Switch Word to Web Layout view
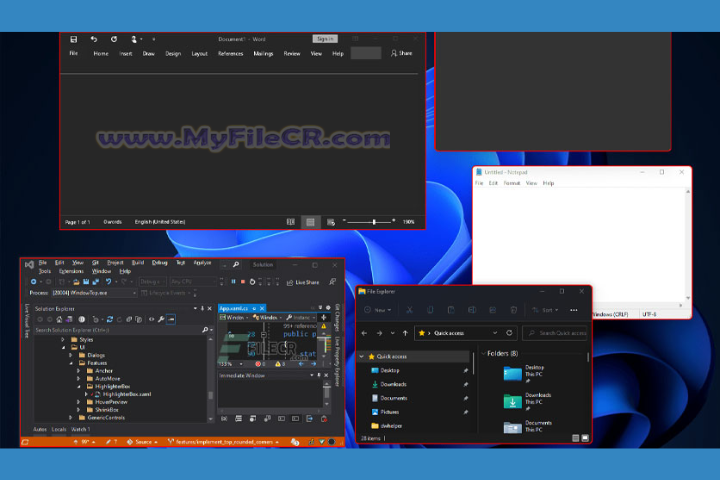This screenshot has width=720, height=480. [331, 222]
